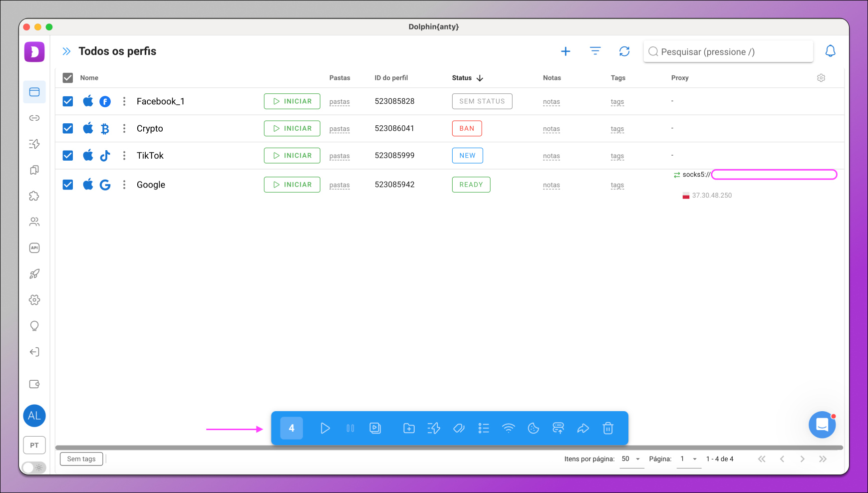
Task: Open the API sidebar icon
Action: coord(34,248)
